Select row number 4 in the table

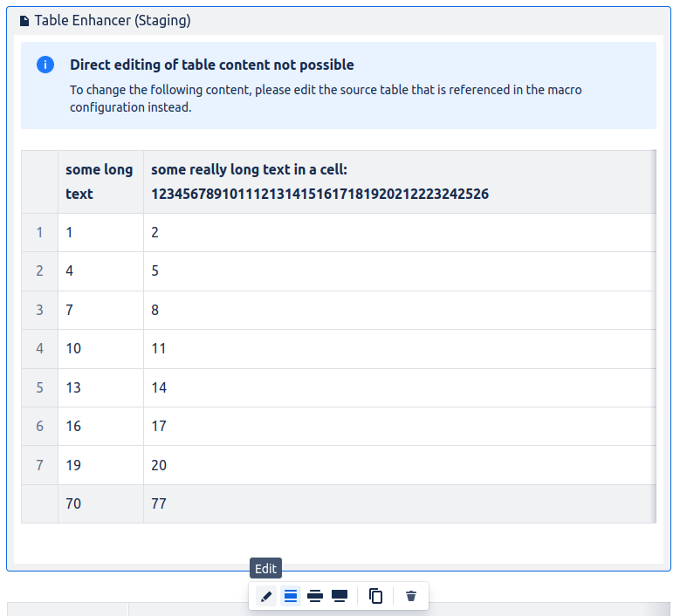[39, 349]
